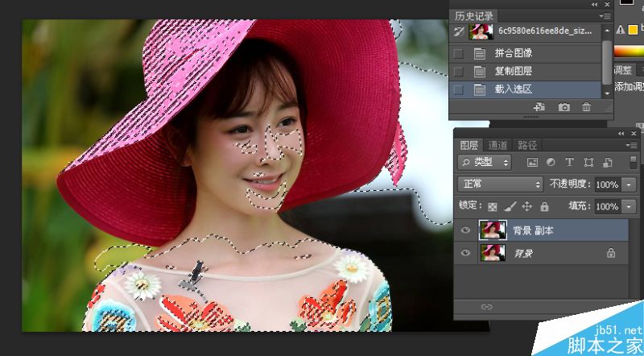Switch to 通道 tab

497,145
